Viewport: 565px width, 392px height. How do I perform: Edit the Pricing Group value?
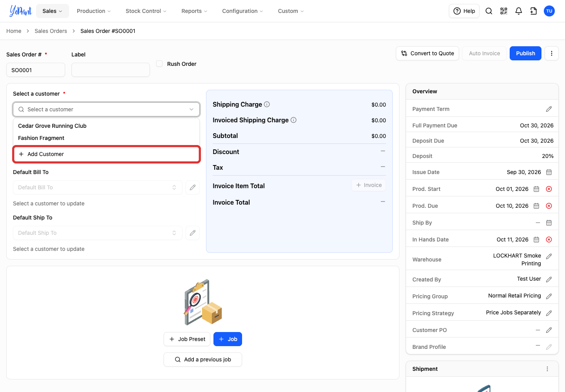549,296
